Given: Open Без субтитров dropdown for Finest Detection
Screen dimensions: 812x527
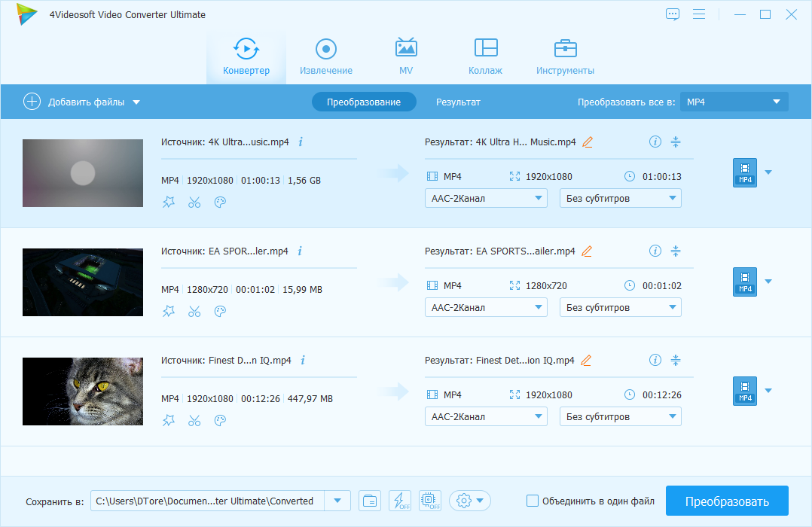Looking at the screenshot, I should pos(621,417).
